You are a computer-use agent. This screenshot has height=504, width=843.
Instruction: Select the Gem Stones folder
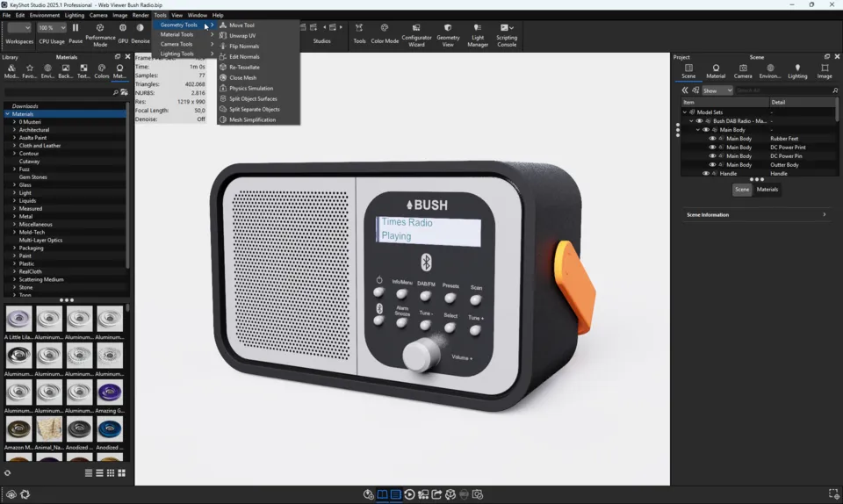point(32,177)
